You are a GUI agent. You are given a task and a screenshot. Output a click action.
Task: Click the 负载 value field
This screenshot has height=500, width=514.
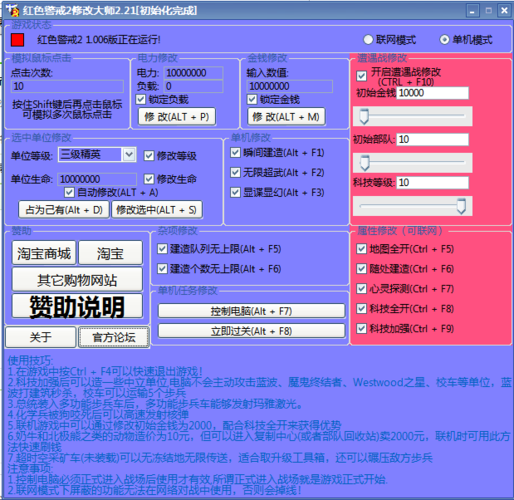click(193, 86)
